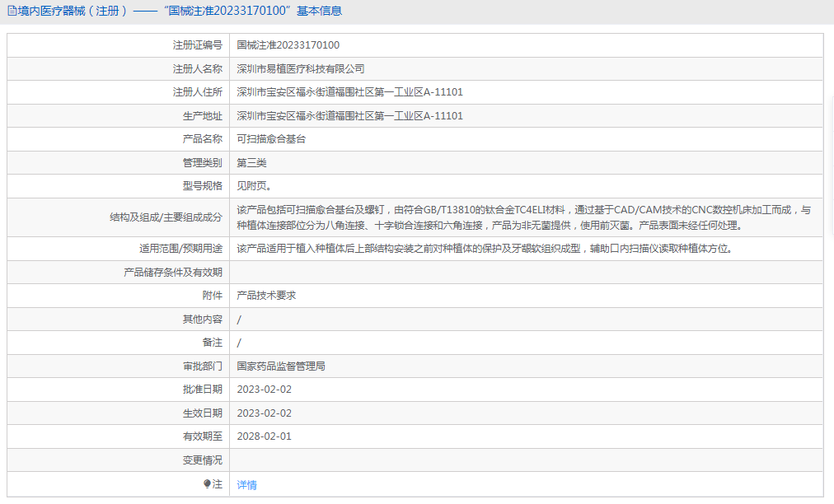Click the address value in 注册人住所 row
Screen dimensions: 834x504
350,92
